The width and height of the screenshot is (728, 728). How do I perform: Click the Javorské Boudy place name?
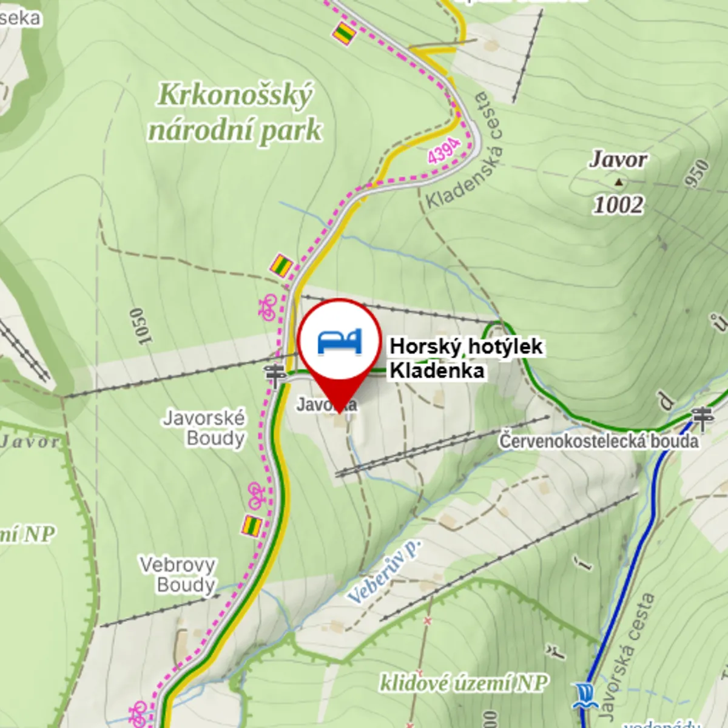(x=205, y=428)
